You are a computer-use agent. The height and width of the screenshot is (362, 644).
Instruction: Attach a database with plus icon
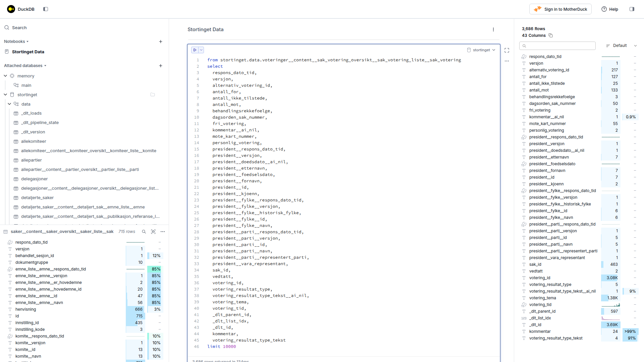161,66
